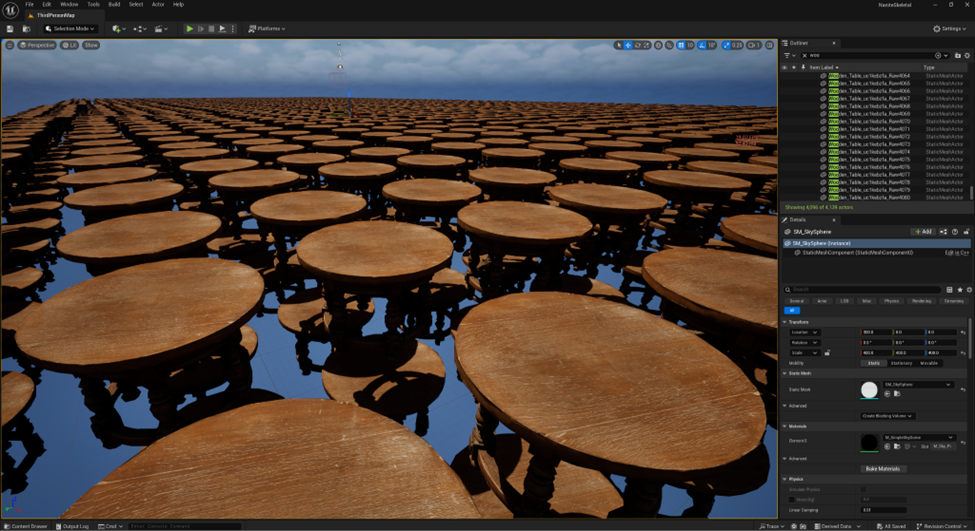Click the Eject playback button
The image size is (975, 531).
pos(222,29)
